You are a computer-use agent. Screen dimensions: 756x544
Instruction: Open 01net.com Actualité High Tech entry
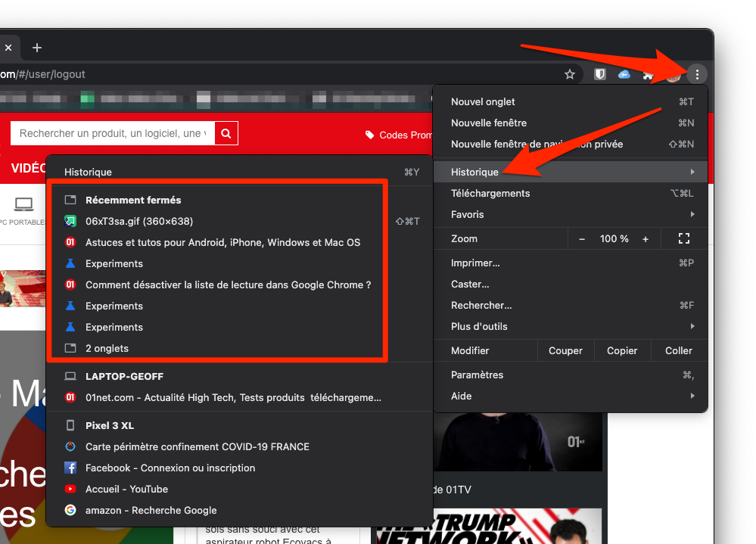(x=240, y=397)
